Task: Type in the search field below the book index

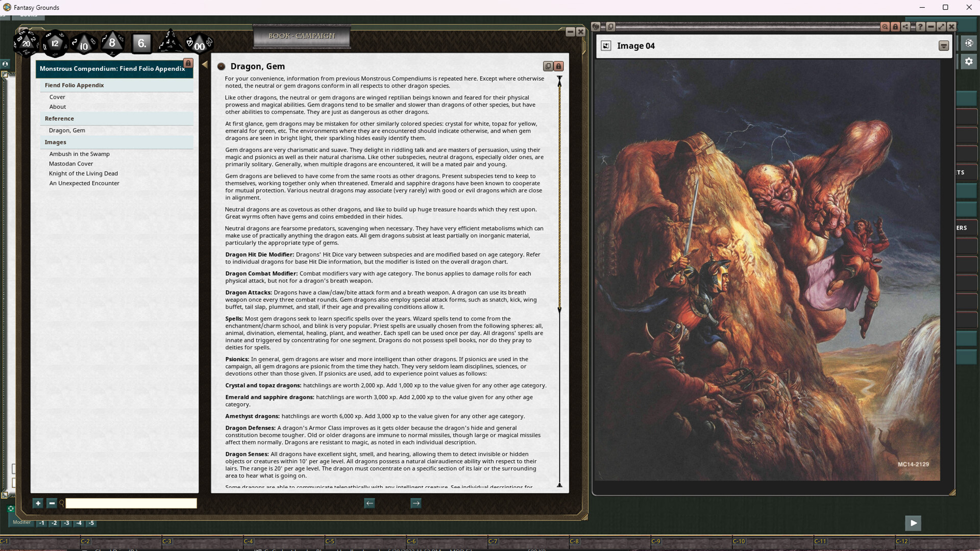Action: coord(130,503)
